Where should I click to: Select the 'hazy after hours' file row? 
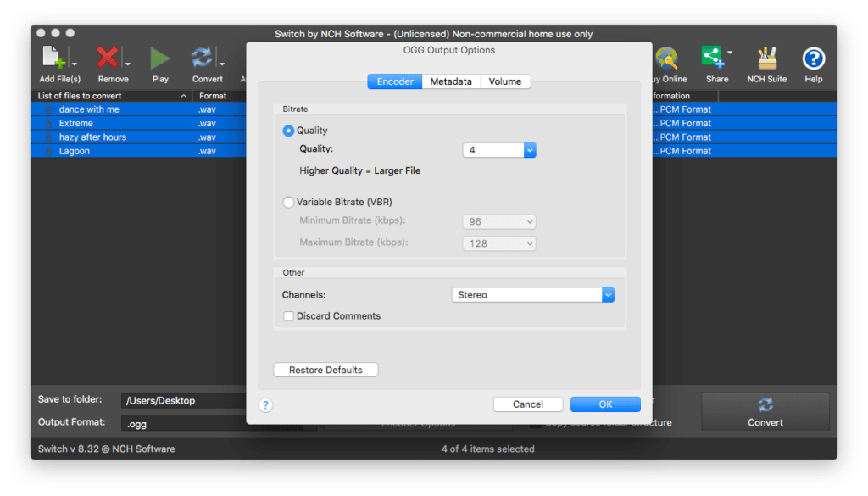(138, 137)
